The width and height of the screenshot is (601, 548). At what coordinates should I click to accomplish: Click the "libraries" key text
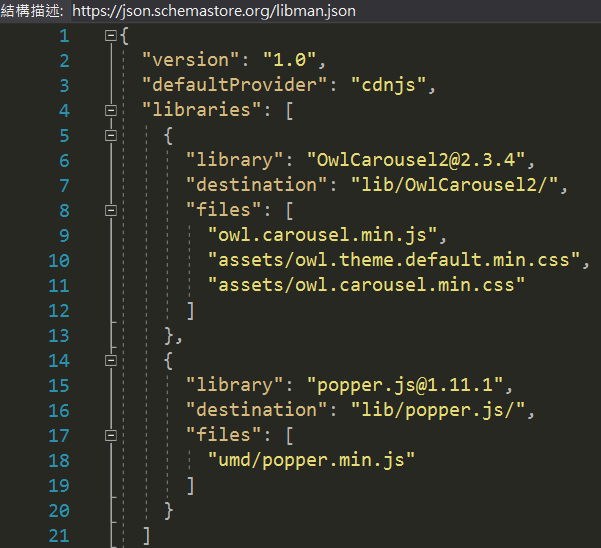pos(202,110)
